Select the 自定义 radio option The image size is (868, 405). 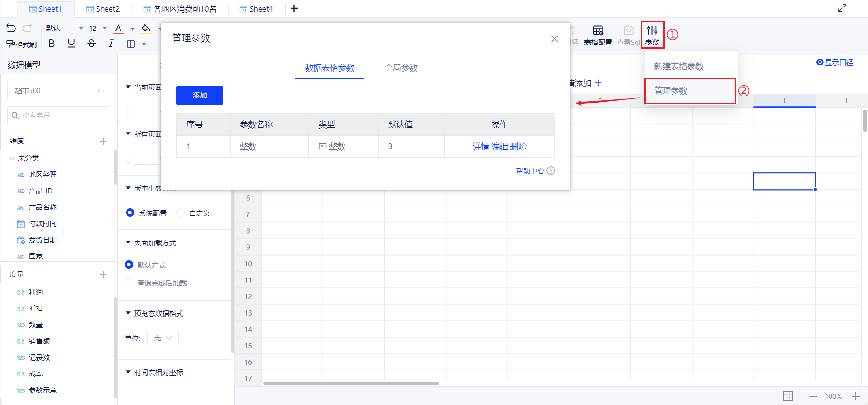coord(181,213)
